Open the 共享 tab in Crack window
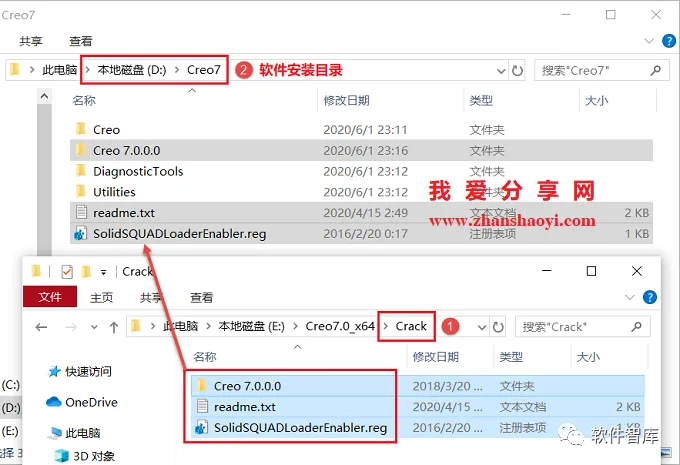 (151, 298)
